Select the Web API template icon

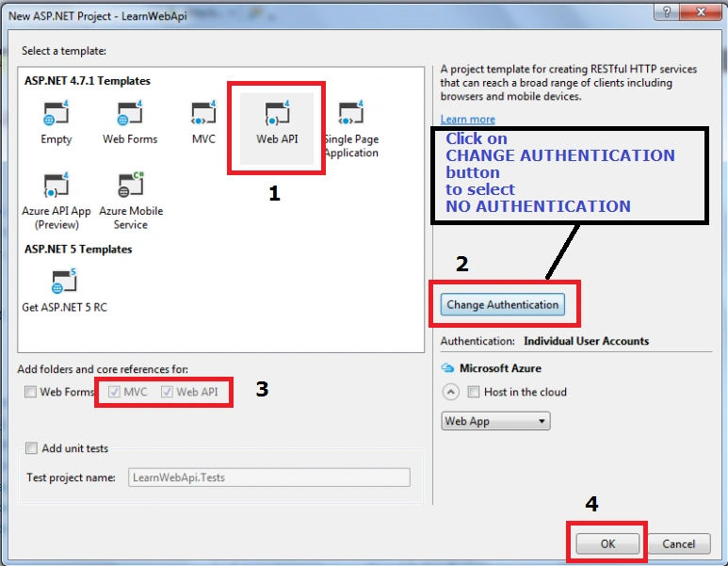click(277, 113)
